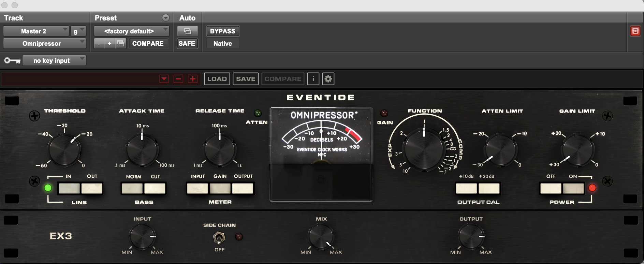Select METER OUTPUT button
644x264 pixels.
243,188
